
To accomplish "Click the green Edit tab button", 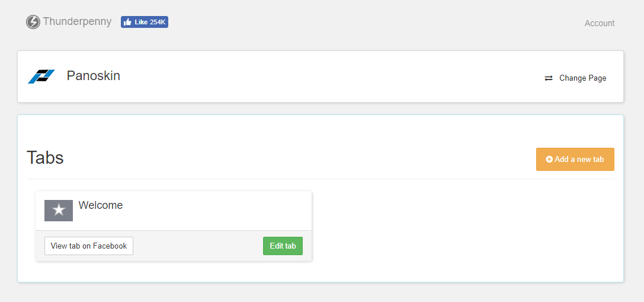I will coord(283,246).
